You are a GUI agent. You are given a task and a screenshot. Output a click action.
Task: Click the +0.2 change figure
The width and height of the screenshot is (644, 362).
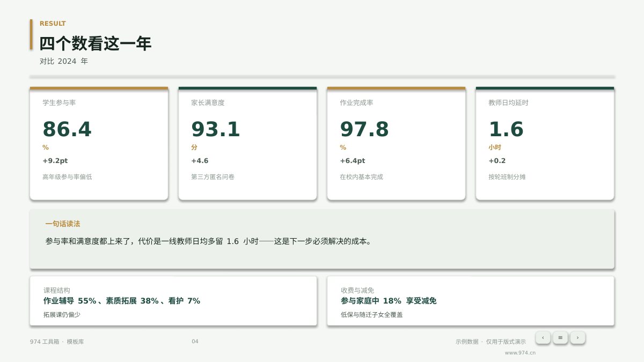(497, 161)
